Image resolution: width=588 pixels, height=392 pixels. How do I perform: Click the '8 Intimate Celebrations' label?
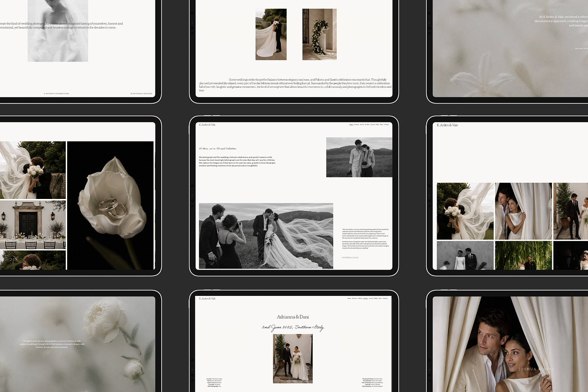pyautogui.click(x=56, y=93)
